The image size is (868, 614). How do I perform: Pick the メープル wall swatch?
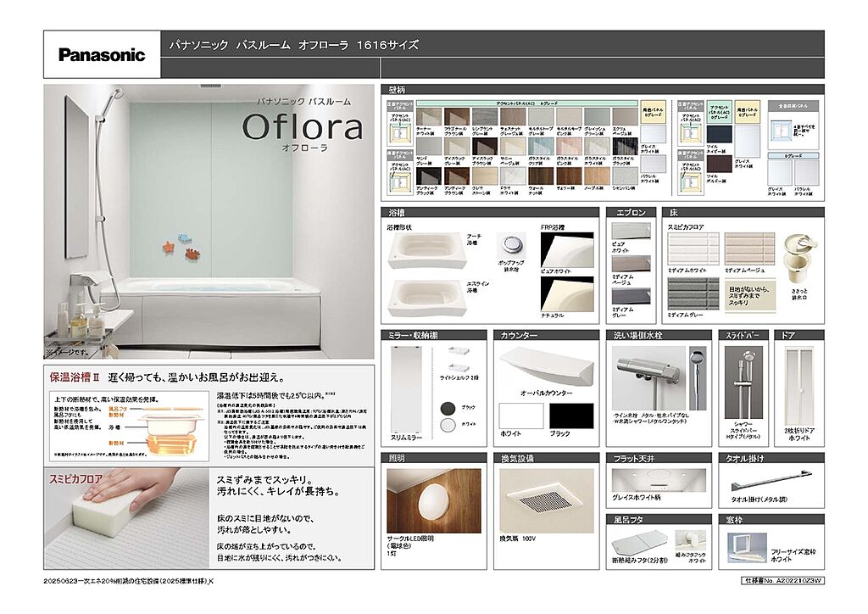tap(597, 176)
